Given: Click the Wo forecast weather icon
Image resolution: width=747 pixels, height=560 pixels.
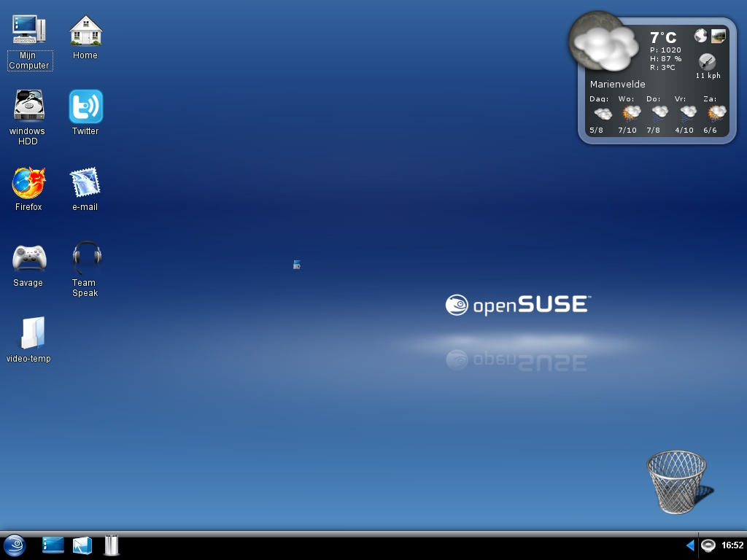Looking at the screenshot, I should tap(631, 113).
